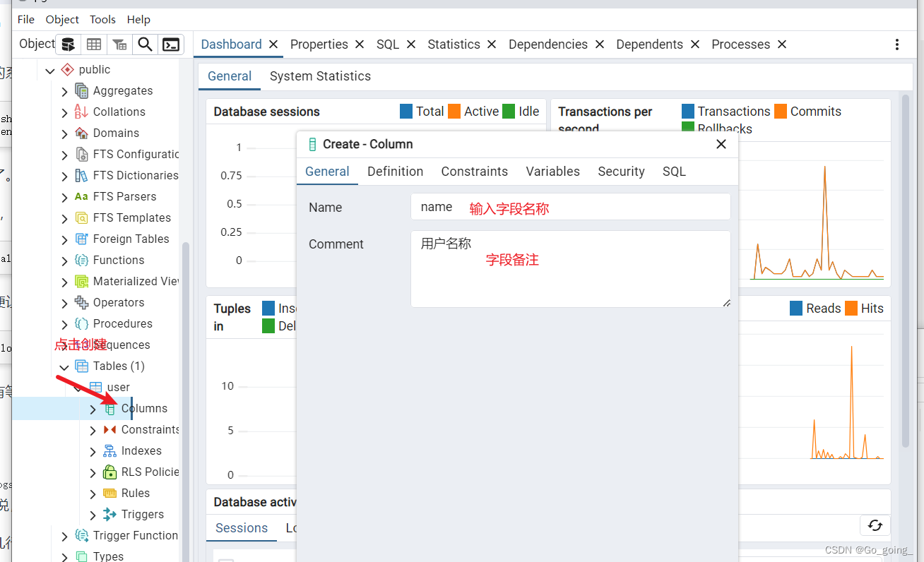The width and height of the screenshot is (924, 562).
Task: Click the Idle legend green swatch
Action: 509,112
